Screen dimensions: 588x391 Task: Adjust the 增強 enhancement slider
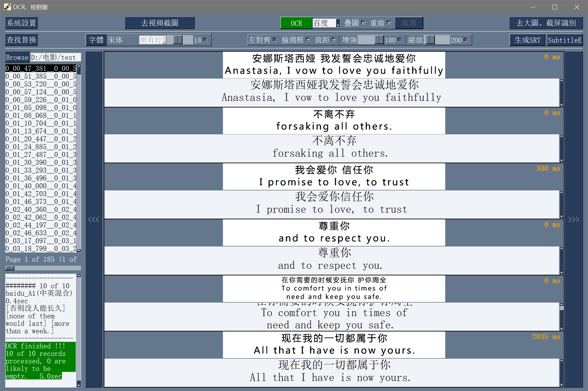point(371,40)
